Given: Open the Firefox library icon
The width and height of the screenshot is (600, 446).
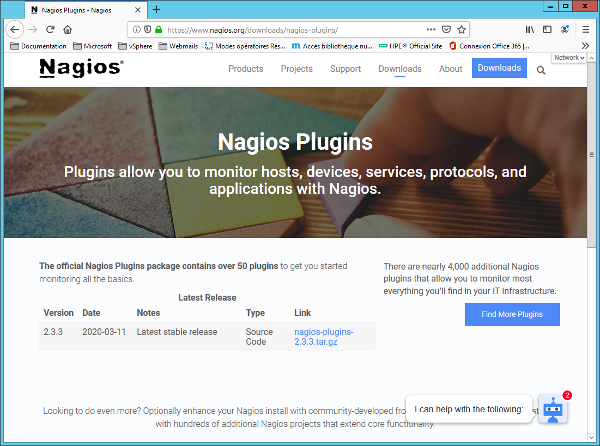Looking at the screenshot, I should (x=530, y=30).
